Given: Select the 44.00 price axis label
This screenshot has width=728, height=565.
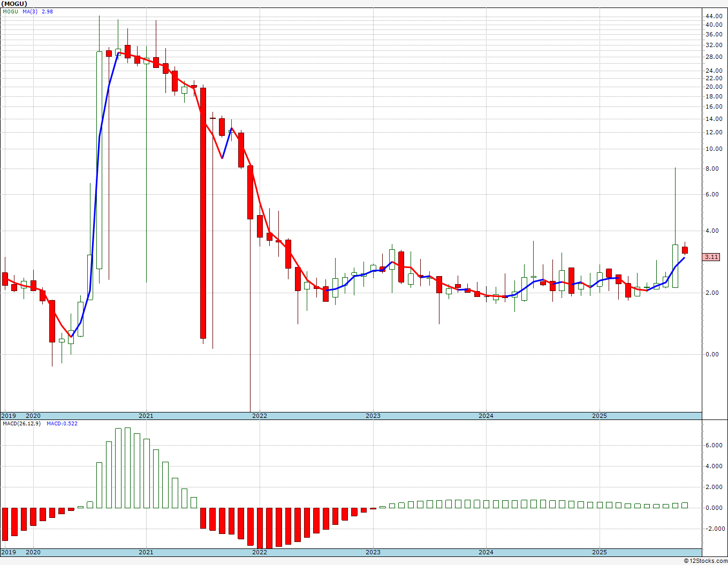Looking at the screenshot, I should pyautogui.click(x=714, y=16).
